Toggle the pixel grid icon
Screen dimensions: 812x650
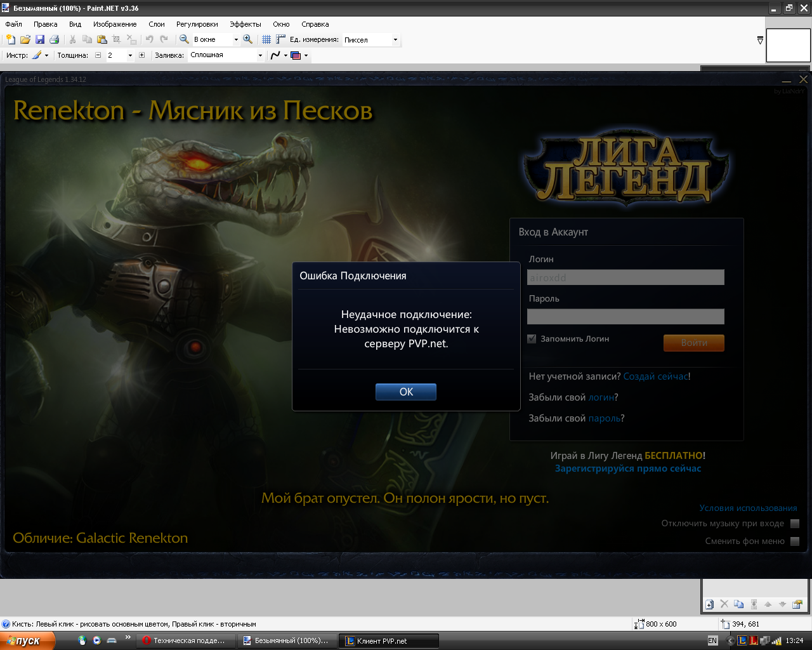(266, 39)
